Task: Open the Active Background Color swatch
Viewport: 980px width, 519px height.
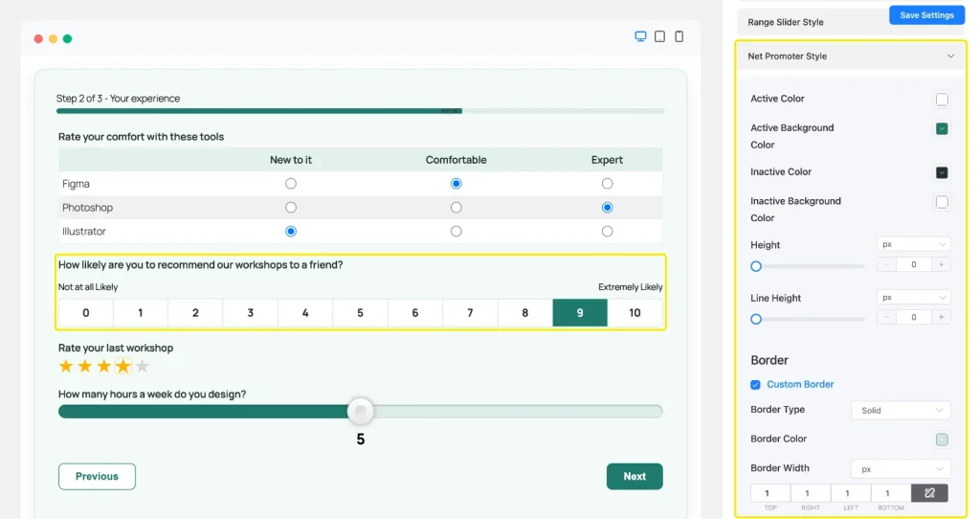Action: (942, 128)
